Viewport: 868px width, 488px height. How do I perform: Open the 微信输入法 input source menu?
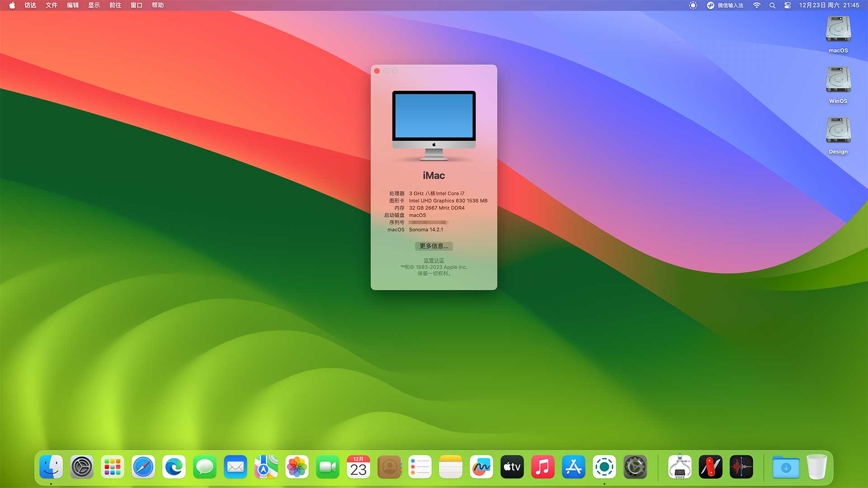point(725,5)
